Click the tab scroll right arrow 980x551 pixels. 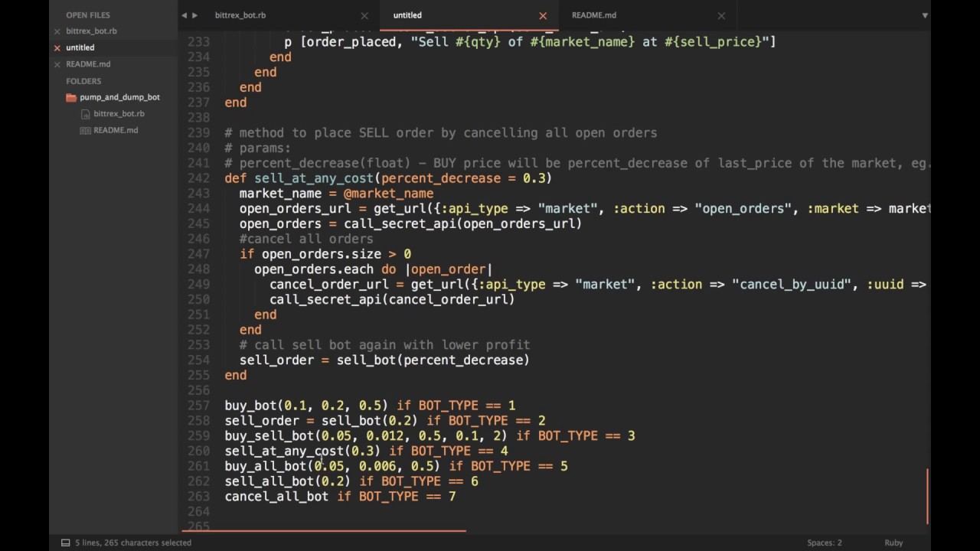pos(195,15)
